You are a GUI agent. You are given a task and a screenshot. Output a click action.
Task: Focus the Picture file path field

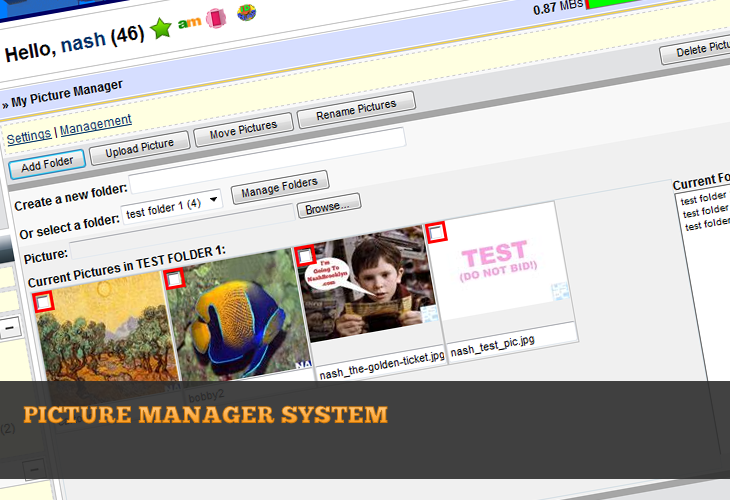click(x=182, y=232)
